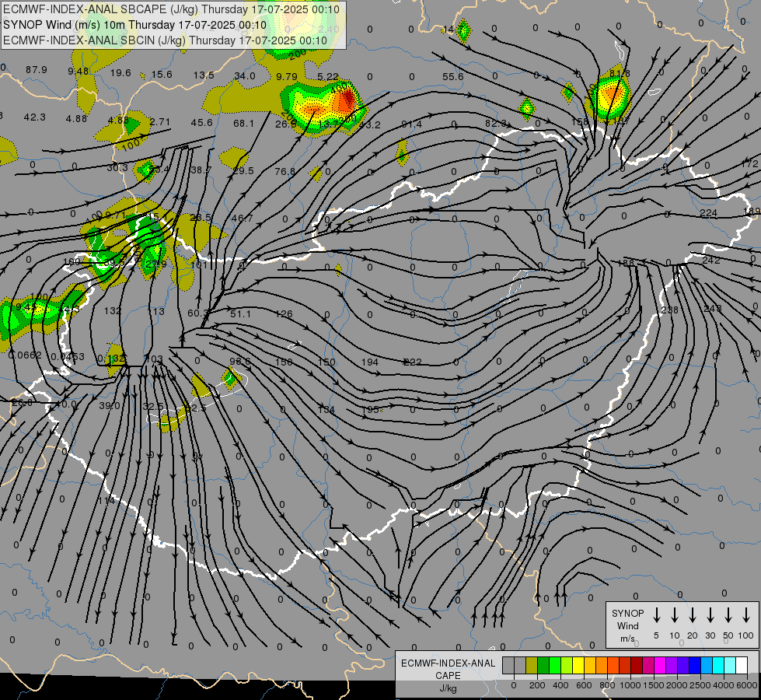Screen dimensions: 761x700
Task: Click the 242 value on the map
Action: point(711,260)
